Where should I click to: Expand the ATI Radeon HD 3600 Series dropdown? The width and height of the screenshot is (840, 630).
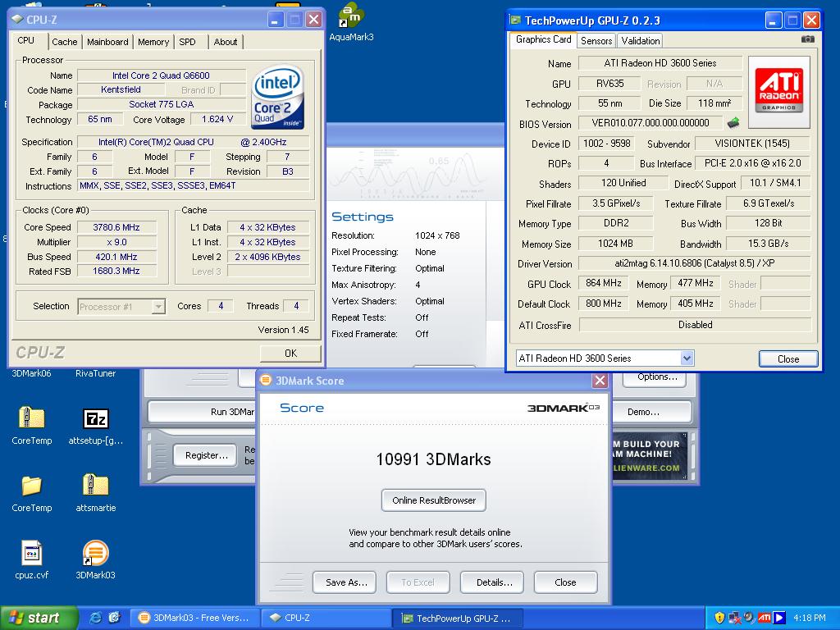[x=687, y=358]
